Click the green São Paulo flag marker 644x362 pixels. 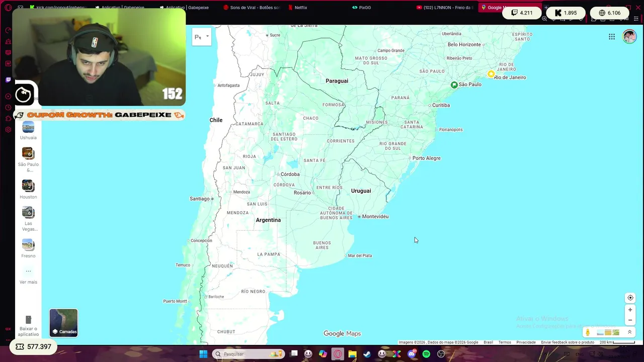(x=454, y=84)
